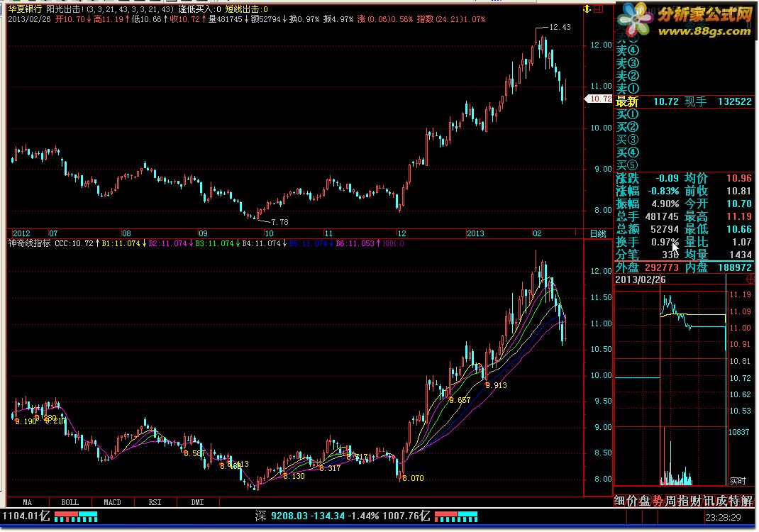Click the CCC:10.72 indicator value
The width and height of the screenshot is (759, 532).
(x=74, y=243)
